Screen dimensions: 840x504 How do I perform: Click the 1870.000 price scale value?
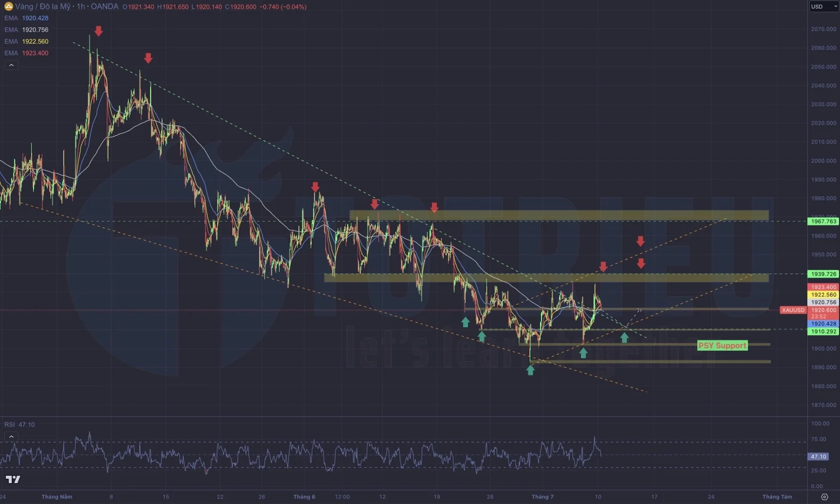[823, 405]
